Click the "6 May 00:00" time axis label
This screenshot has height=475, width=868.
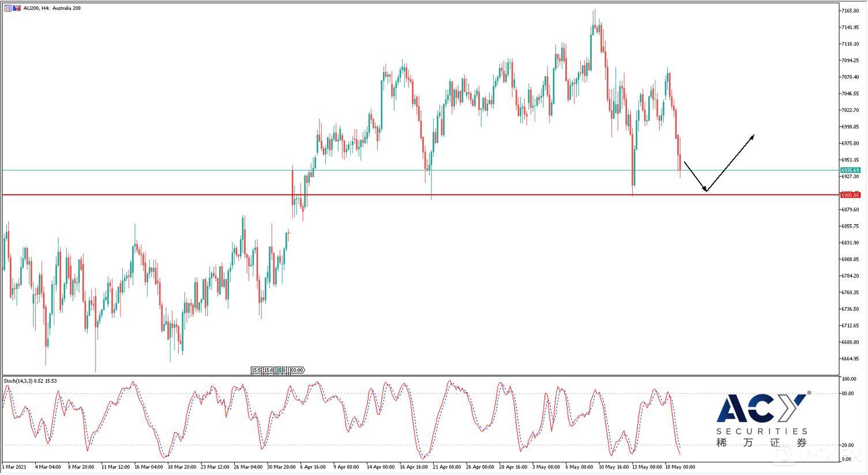579,467
